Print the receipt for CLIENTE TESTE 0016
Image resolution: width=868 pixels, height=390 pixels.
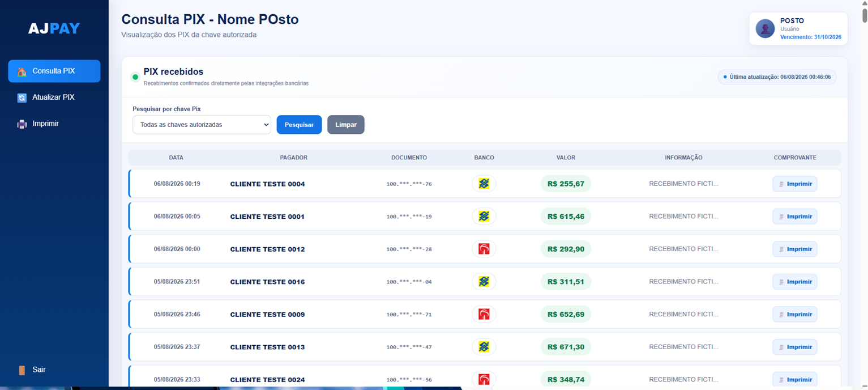click(x=795, y=282)
